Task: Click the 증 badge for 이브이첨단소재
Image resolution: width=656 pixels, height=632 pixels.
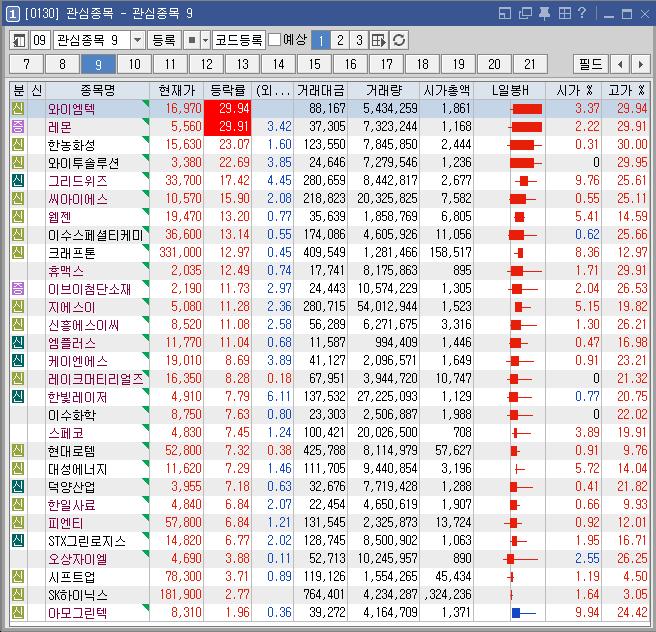Action: point(18,289)
